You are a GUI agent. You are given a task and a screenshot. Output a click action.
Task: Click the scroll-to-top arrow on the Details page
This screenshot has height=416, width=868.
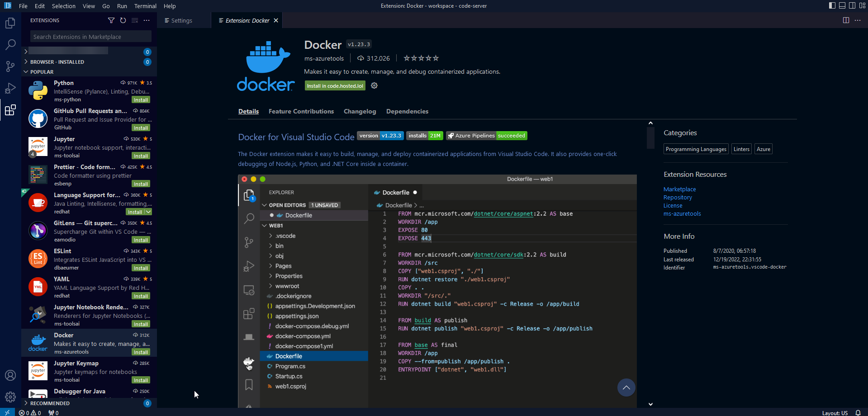coord(626,388)
